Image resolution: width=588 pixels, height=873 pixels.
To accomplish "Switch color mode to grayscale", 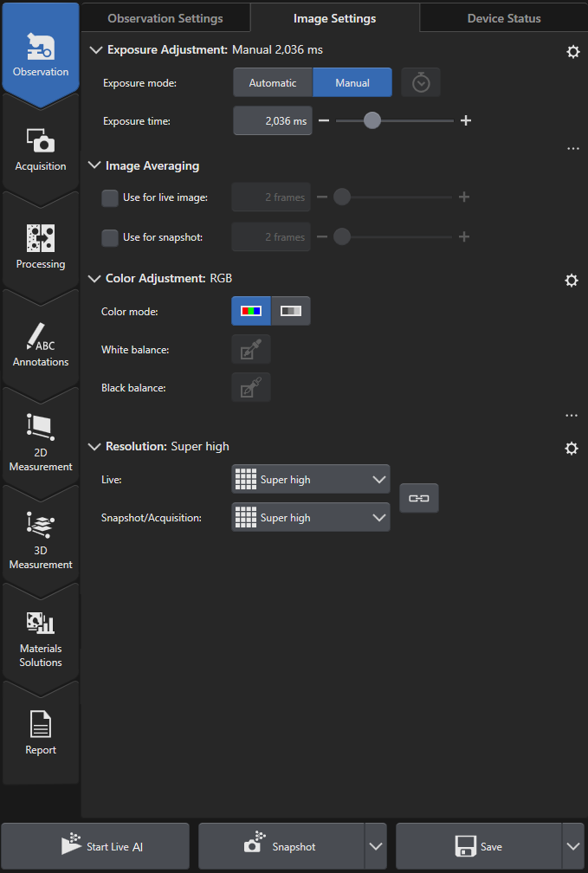I will pyautogui.click(x=291, y=311).
